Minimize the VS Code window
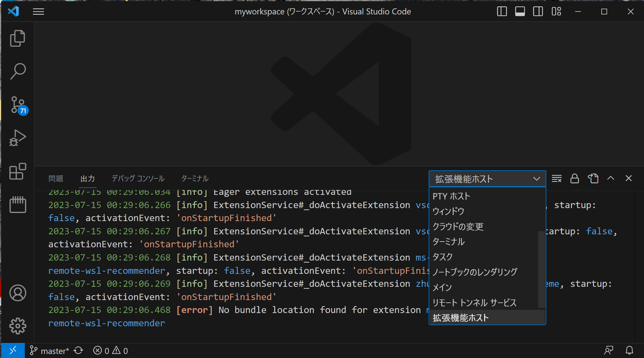This screenshot has height=358, width=644. click(x=578, y=12)
